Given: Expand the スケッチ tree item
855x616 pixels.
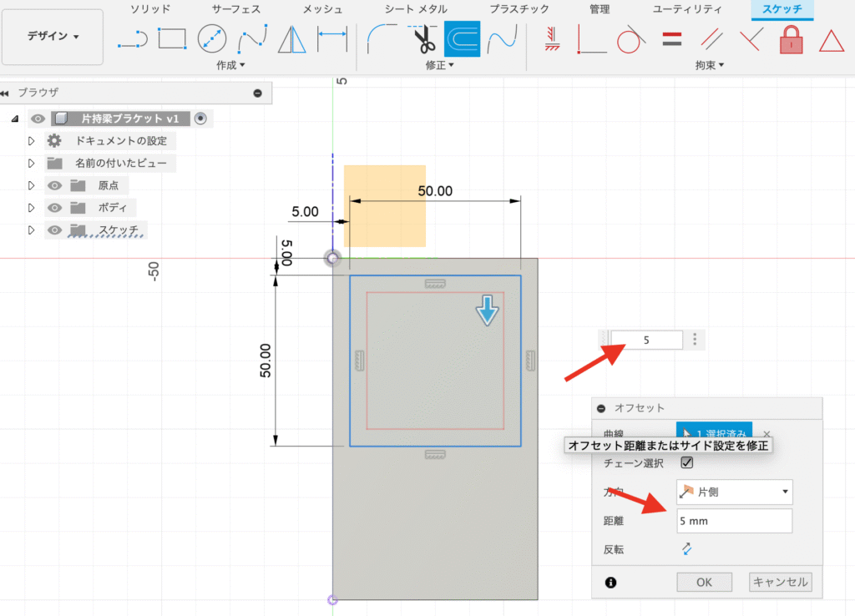Looking at the screenshot, I should click(x=31, y=230).
